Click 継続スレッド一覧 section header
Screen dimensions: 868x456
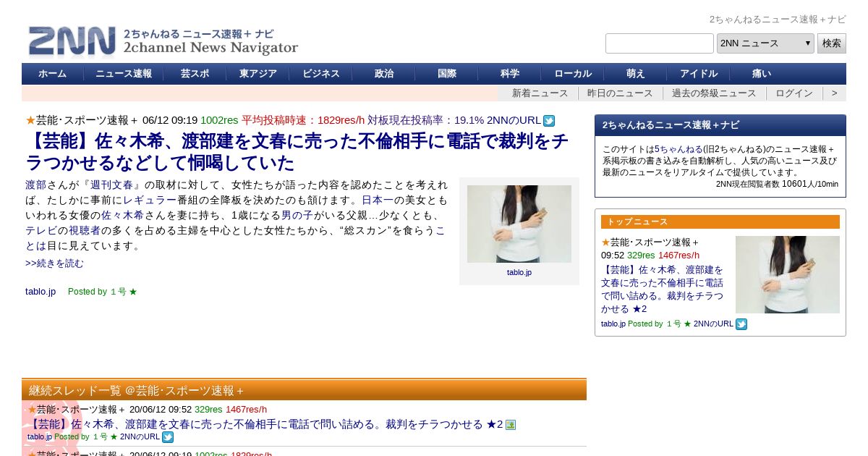pyautogui.click(x=304, y=389)
